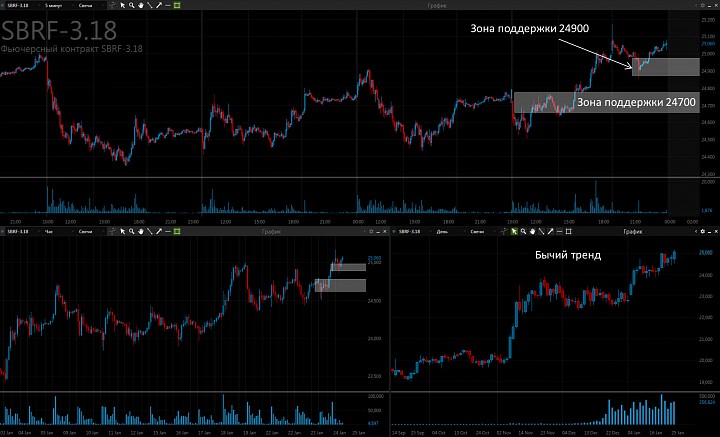The width and height of the screenshot is (720, 437).
Task: Click 20,000 volume label on top chart axis
Action: coord(709,182)
